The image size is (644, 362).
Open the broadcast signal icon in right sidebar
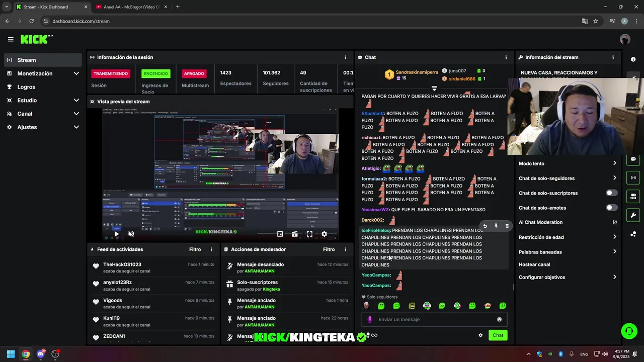click(633, 177)
